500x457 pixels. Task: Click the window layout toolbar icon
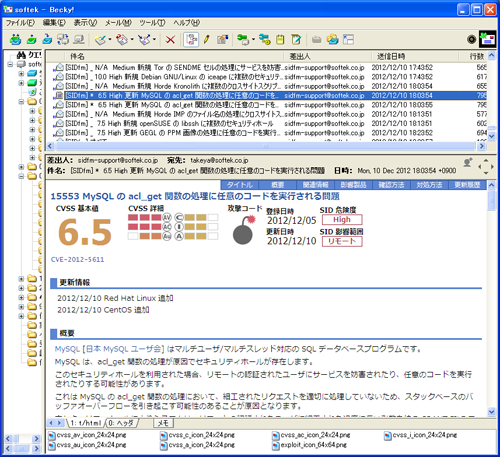[348, 39]
